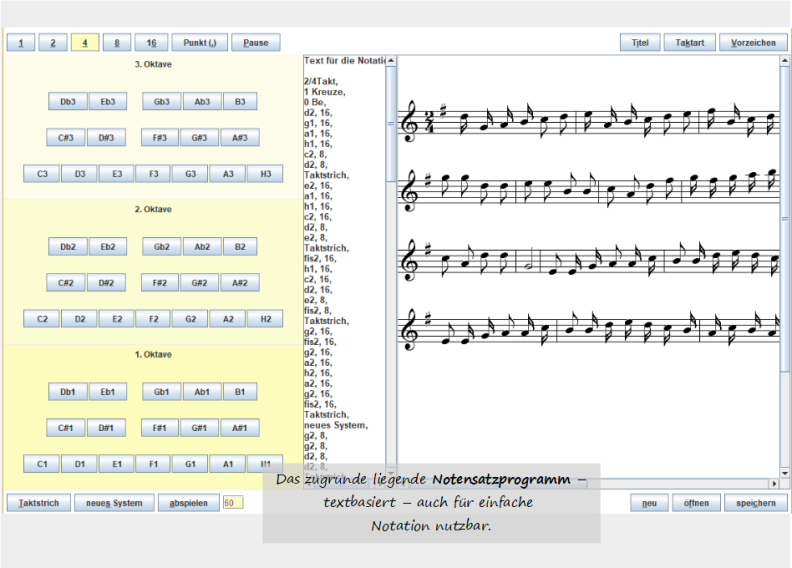This screenshot has height=568, width=792.
Task: Insert a bar line with Taktstrich
Action: point(38,503)
